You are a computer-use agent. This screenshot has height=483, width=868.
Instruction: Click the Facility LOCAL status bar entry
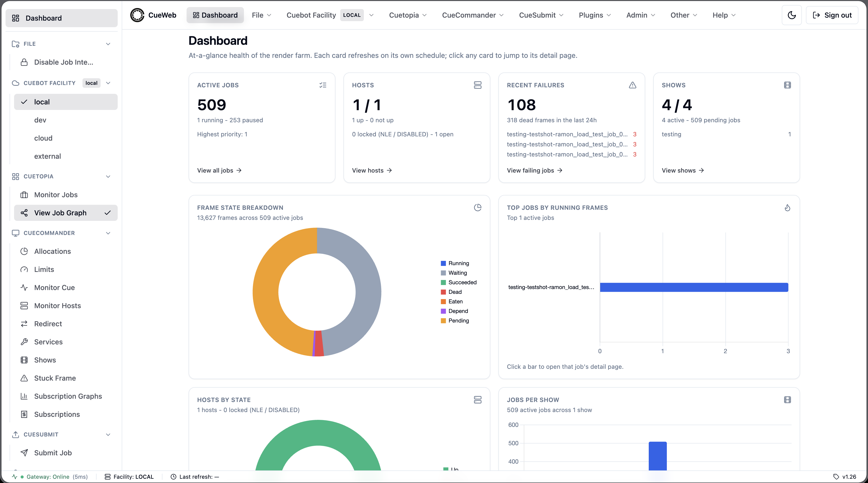[x=129, y=477]
